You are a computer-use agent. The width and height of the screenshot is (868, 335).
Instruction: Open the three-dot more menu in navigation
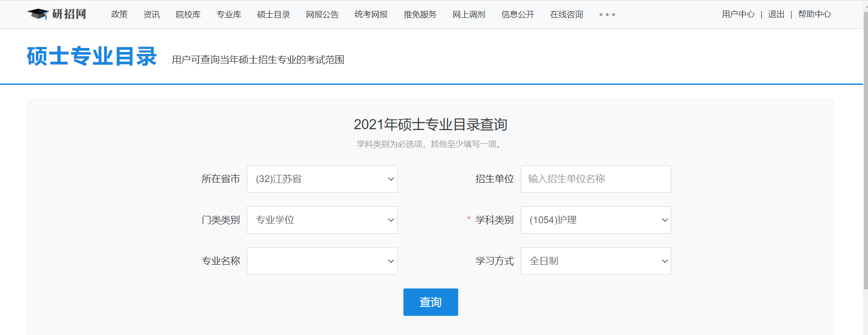click(x=607, y=15)
